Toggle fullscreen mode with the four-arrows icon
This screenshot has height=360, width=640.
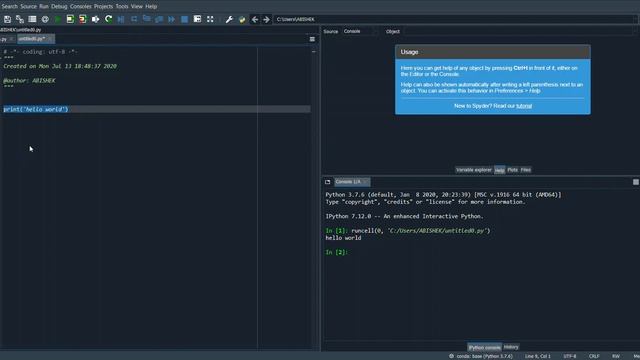tap(210, 19)
